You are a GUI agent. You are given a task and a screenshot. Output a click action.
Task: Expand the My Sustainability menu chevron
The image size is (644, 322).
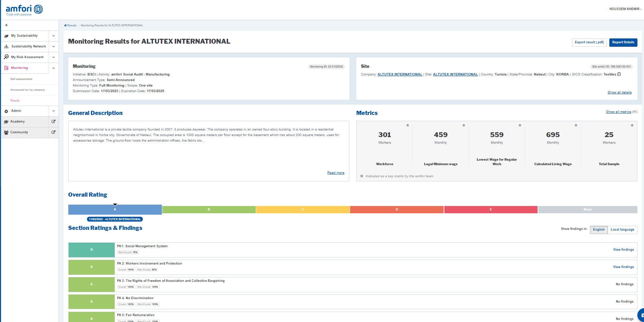click(53, 36)
